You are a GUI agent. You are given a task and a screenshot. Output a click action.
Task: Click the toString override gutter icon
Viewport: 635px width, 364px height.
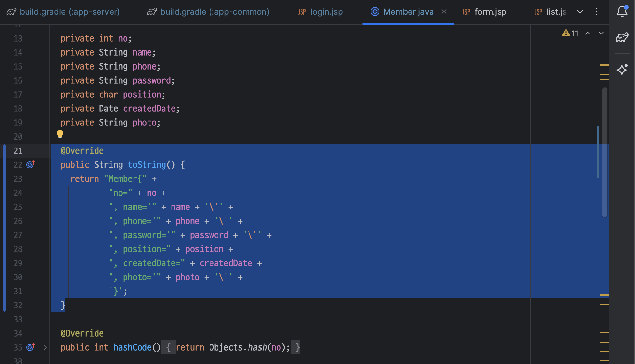pos(30,164)
